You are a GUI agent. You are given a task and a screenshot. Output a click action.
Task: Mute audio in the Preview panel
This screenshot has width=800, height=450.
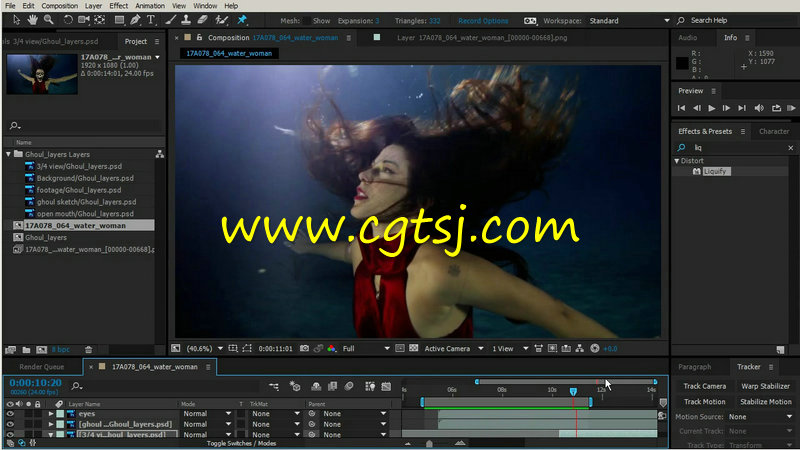point(759,108)
